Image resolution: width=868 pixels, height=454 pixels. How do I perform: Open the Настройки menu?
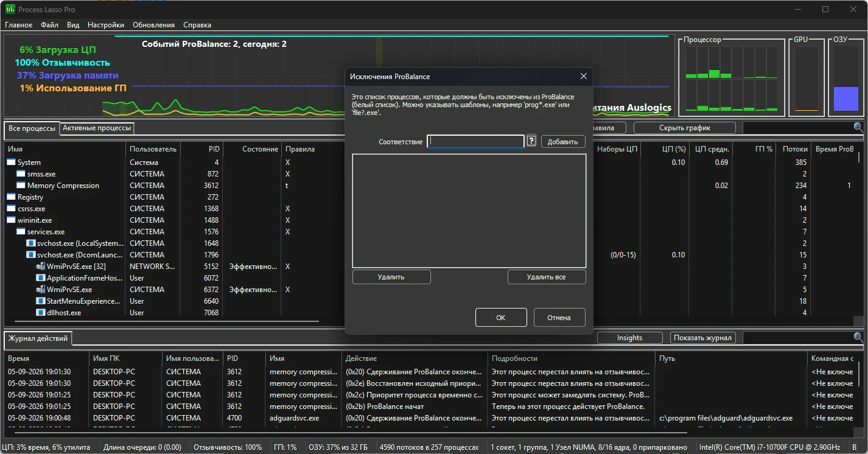pyautogui.click(x=106, y=25)
